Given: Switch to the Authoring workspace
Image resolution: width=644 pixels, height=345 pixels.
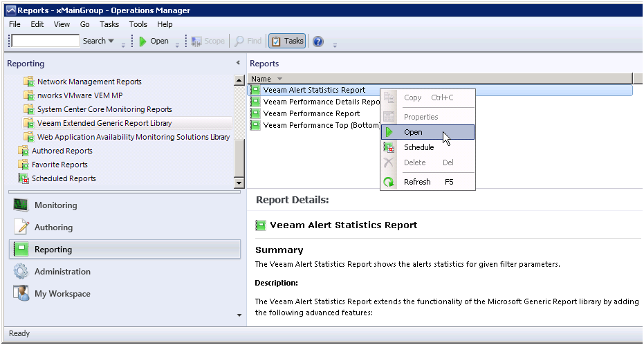Looking at the screenshot, I should coord(53,227).
